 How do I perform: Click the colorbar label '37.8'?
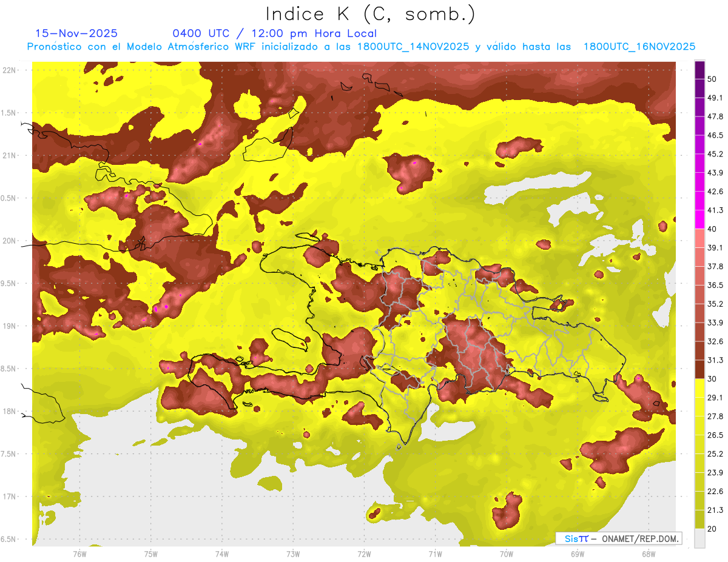(715, 267)
